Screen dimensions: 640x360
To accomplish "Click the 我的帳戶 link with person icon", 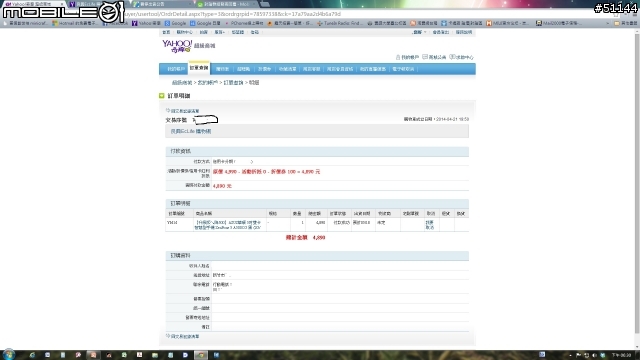I will pyautogui.click(x=407, y=57).
